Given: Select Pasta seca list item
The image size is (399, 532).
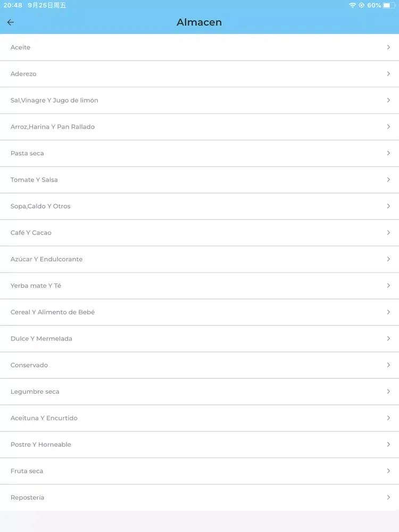Looking at the screenshot, I should pos(199,153).
